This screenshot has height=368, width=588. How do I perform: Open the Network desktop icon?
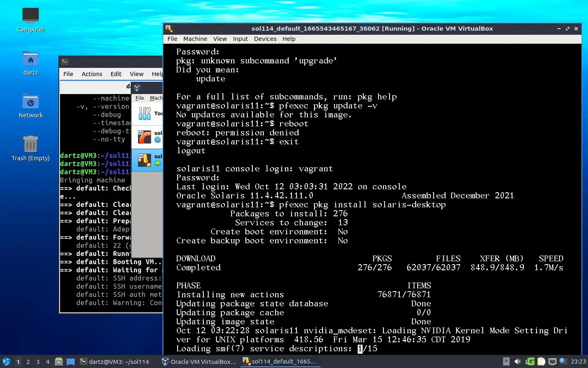click(31, 105)
